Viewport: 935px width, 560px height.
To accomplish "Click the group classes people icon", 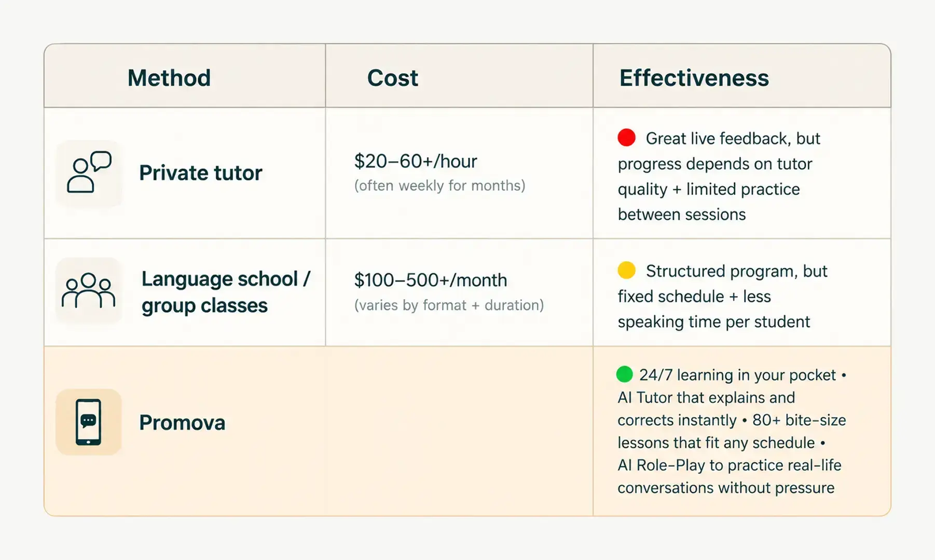I will point(89,291).
